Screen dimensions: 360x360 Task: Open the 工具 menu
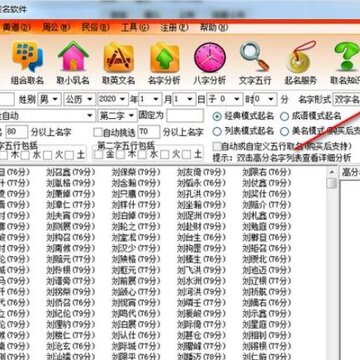(x=135, y=28)
